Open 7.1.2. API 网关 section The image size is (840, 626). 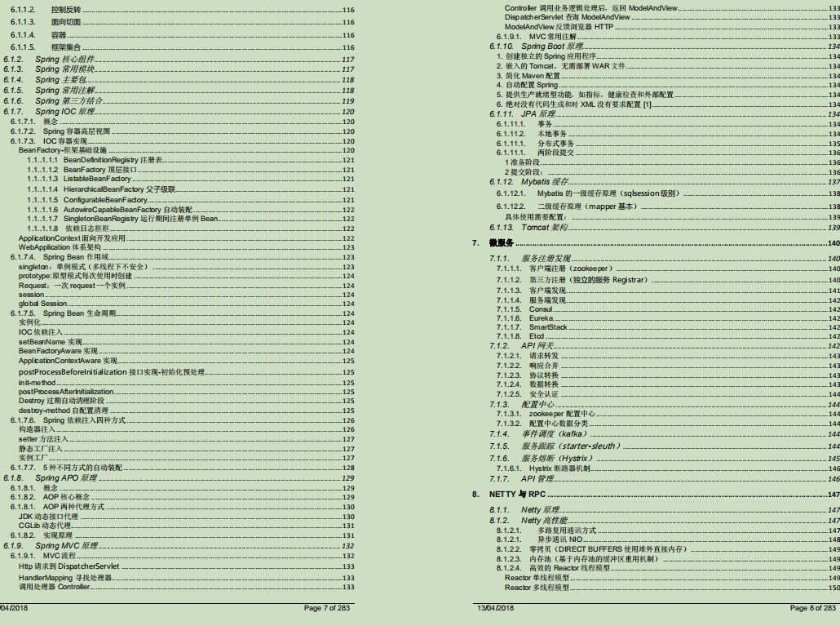[x=665, y=346]
